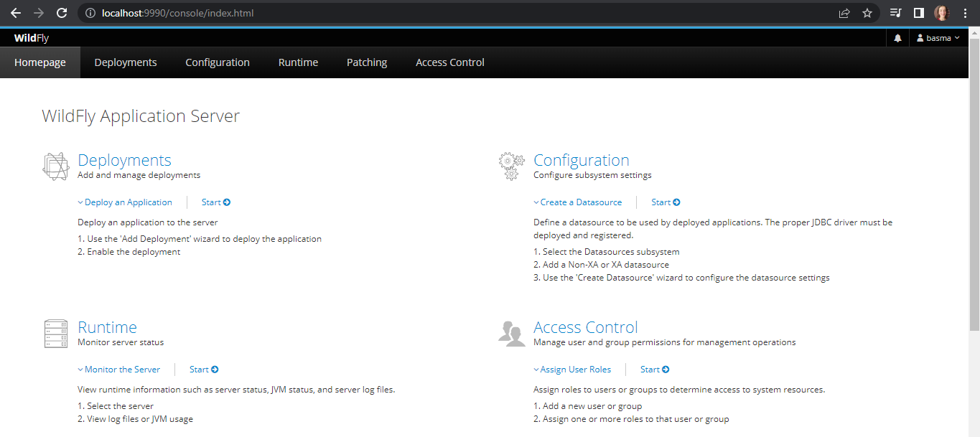Click Start for Assign User Roles
Image resolution: width=980 pixels, height=437 pixels.
655,370
